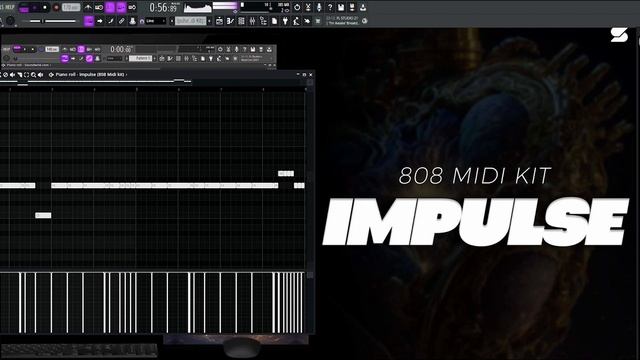Select the long note row in the piano roll

(164, 186)
